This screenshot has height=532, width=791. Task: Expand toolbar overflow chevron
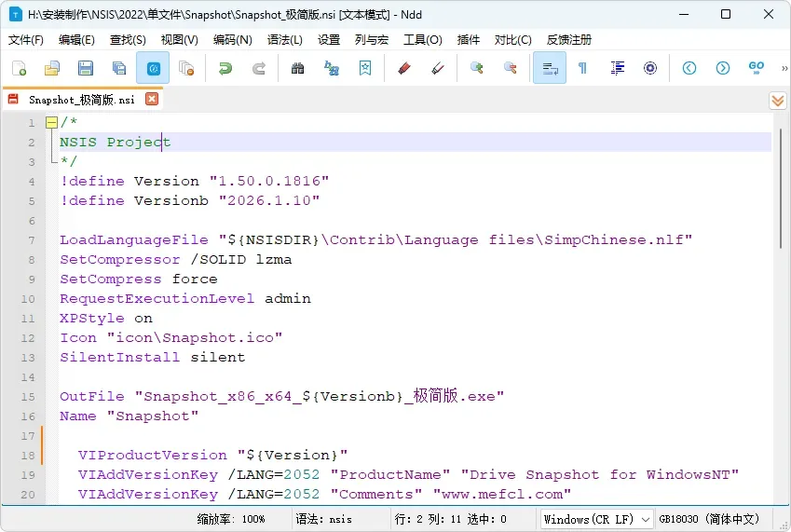tap(784, 68)
